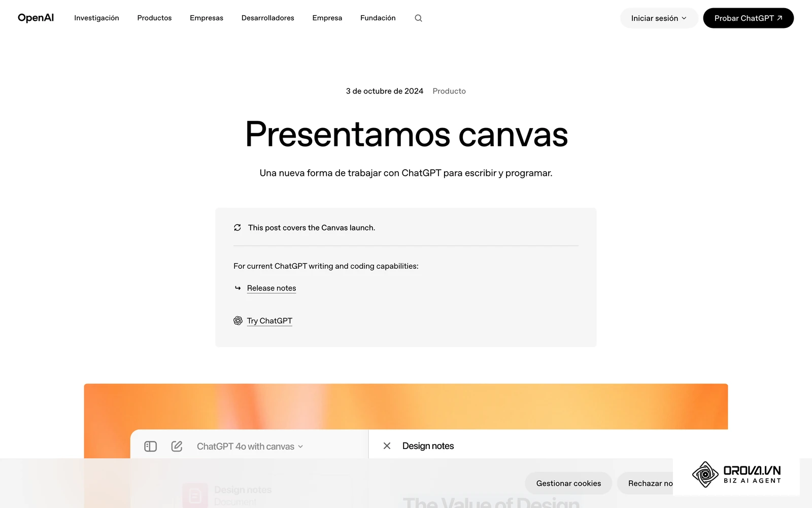Image resolution: width=812 pixels, height=508 pixels.
Task: Click the date 3 de octubre de 2024
Action: pyautogui.click(x=385, y=91)
